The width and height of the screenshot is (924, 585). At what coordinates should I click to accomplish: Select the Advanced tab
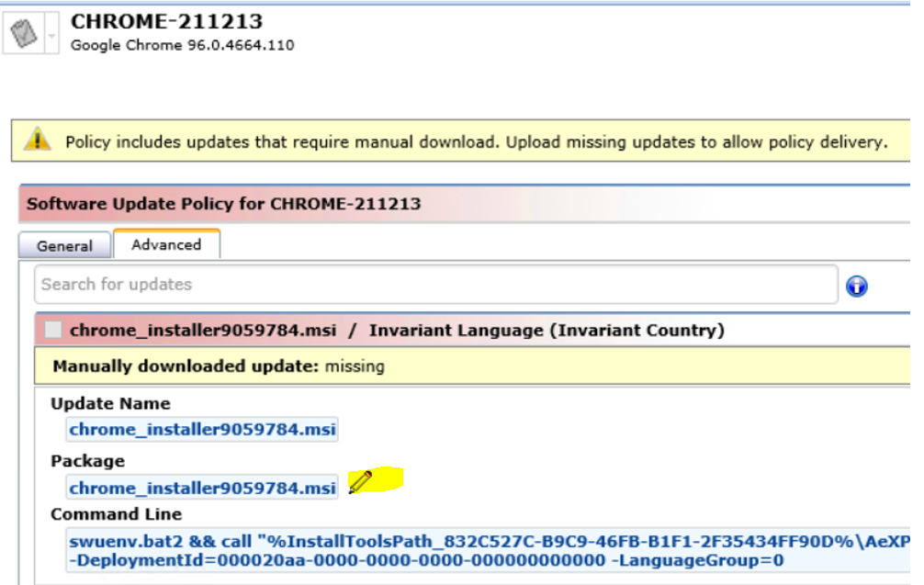point(166,244)
